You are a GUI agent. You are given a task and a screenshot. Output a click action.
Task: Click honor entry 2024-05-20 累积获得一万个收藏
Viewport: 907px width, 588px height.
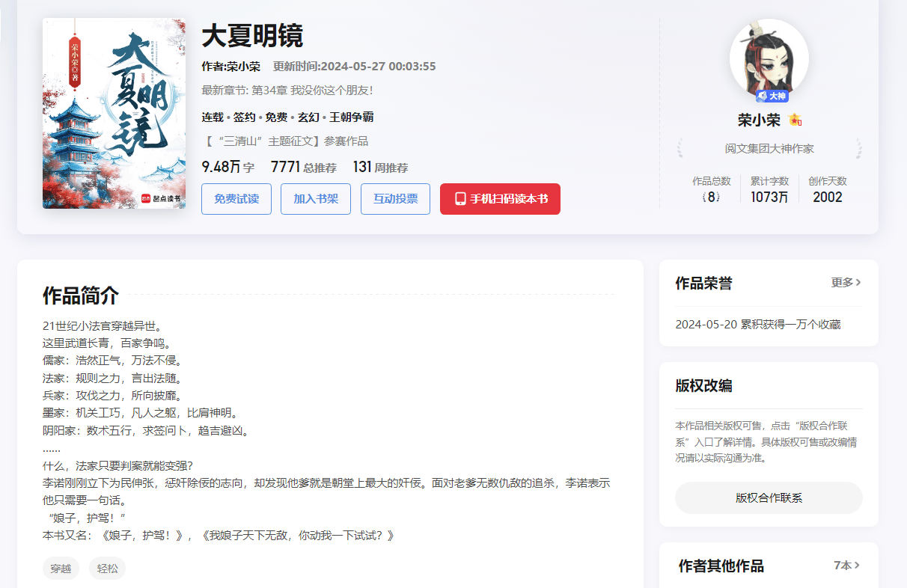757,325
